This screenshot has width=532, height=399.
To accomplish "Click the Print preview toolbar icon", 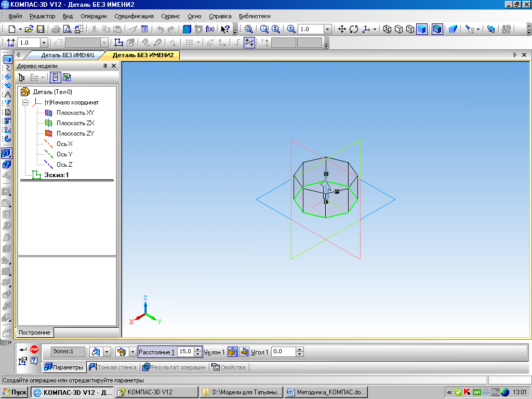I will tap(67, 29).
